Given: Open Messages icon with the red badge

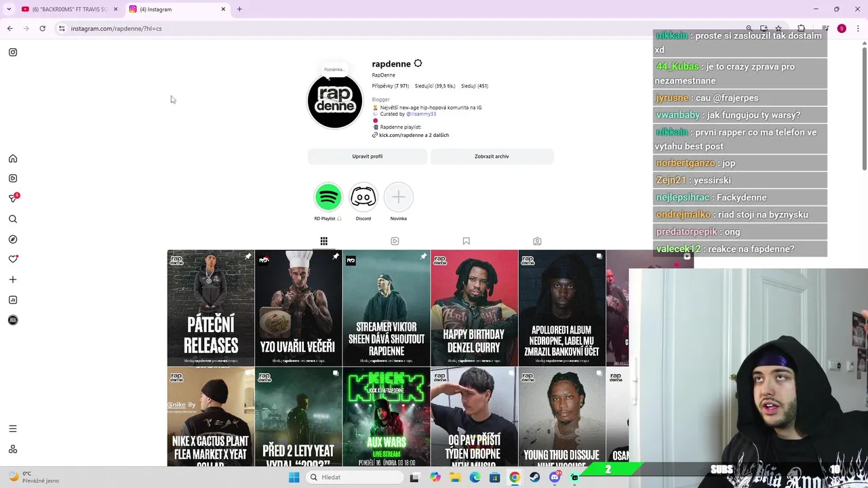Looking at the screenshot, I should pos(13,198).
